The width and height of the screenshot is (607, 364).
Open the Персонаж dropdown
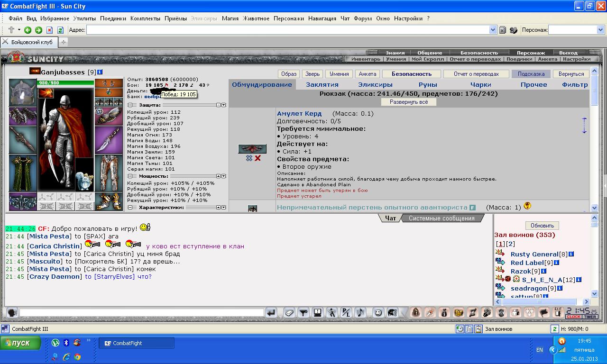600,30
